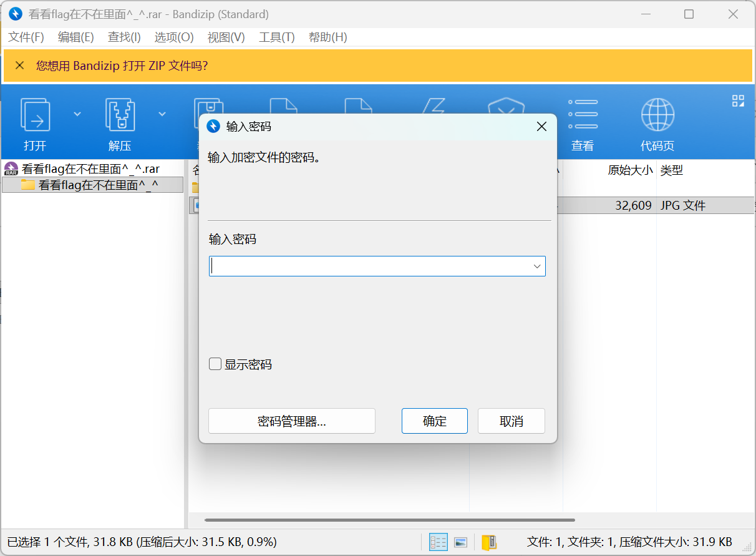
Task: Click the Codepage (代码页) globe icon
Action: pyautogui.click(x=657, y=115)
